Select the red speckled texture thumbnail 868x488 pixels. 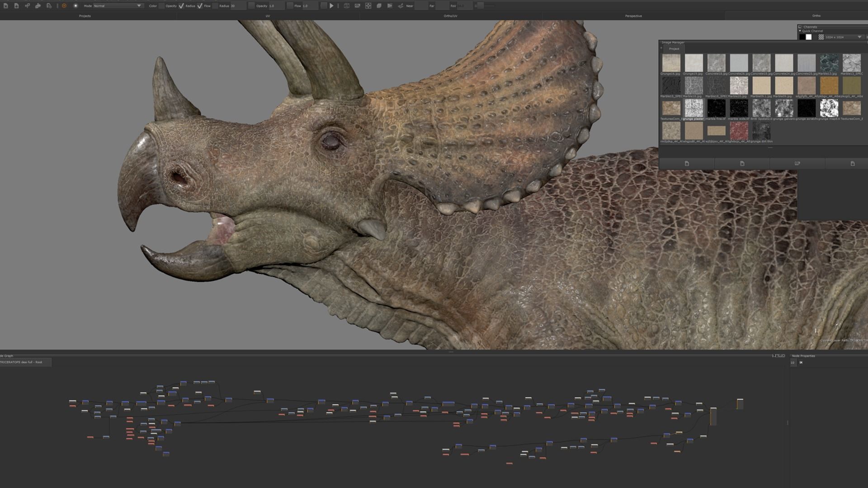(739, 131)
